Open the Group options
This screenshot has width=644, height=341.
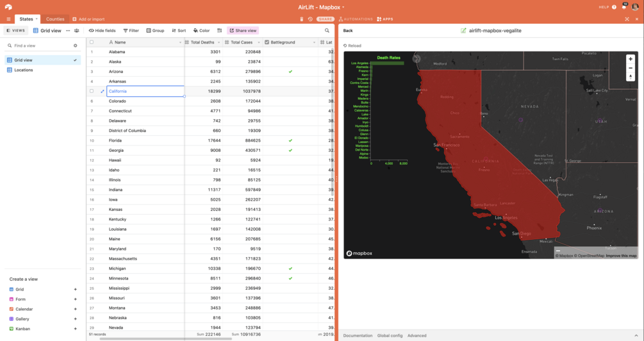(x=155, y=30)
